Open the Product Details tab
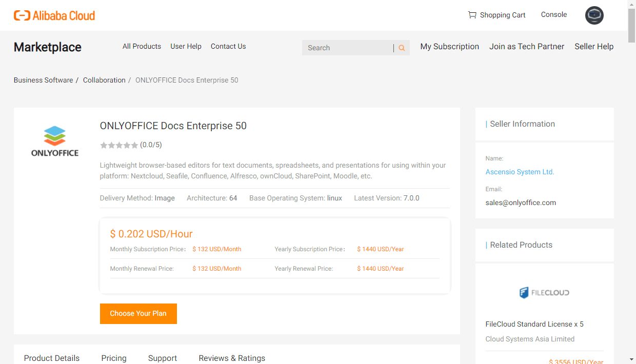The image size is (636, 364). click(52, 358)
